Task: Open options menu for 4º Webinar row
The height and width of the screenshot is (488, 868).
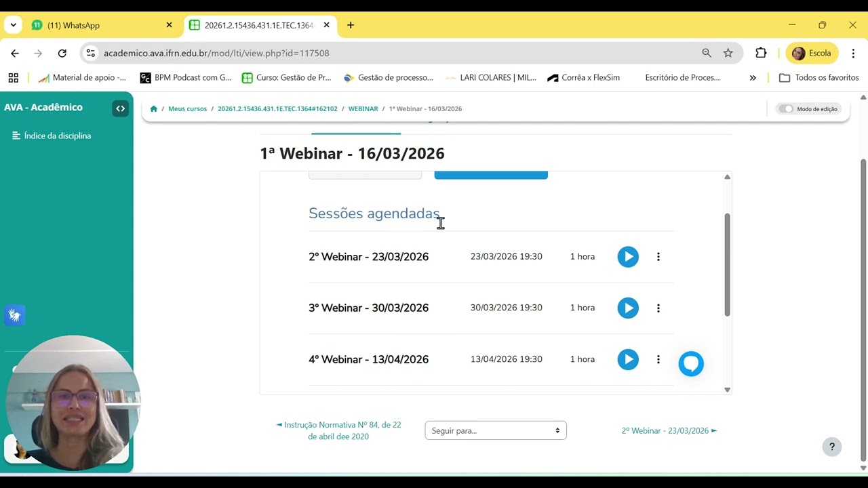Action: click(658, 359)
